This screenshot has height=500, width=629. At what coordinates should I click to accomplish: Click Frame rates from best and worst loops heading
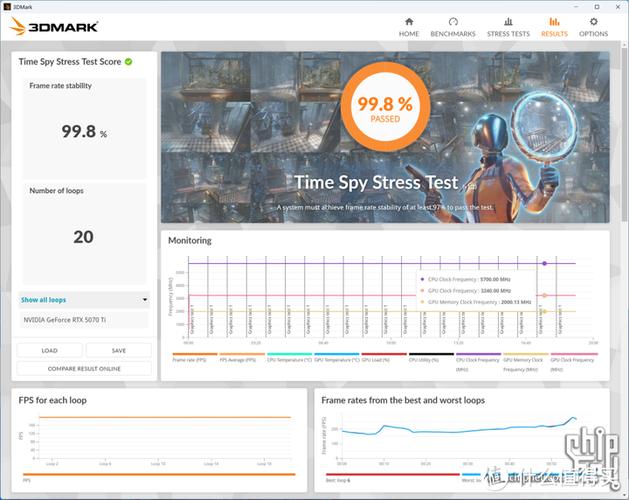pos(403,400)
